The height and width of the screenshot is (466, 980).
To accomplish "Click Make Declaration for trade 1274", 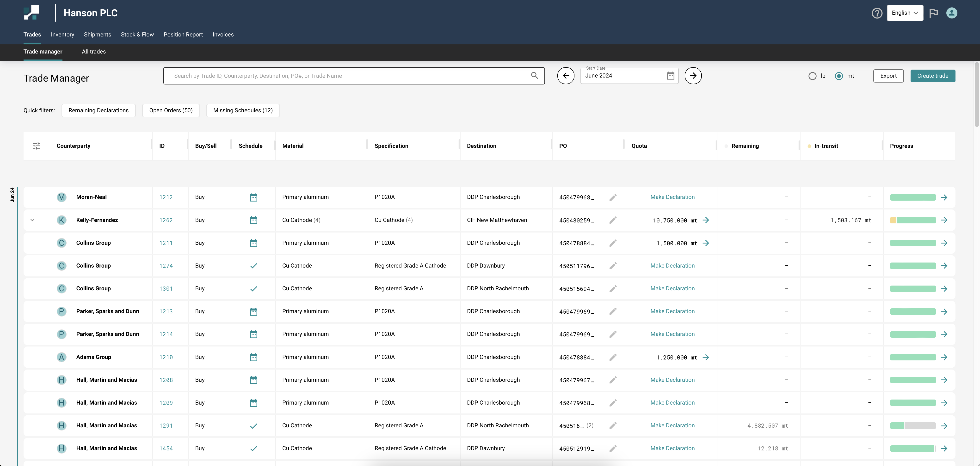I will [672, 266].
